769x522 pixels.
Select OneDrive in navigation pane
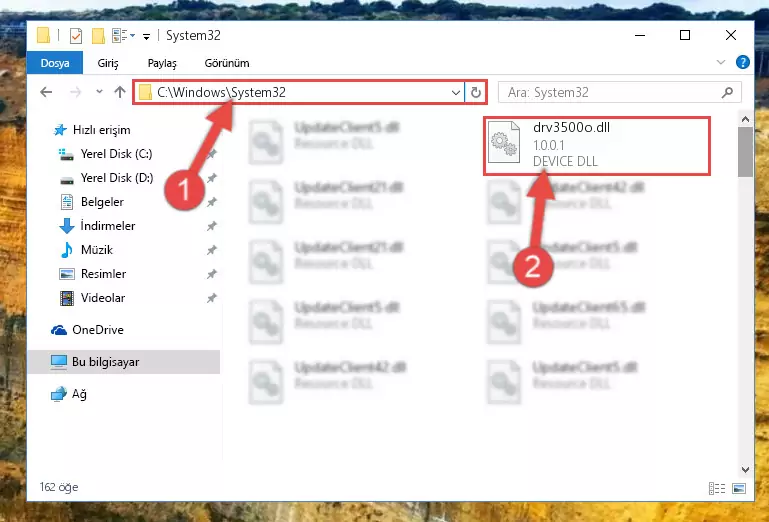(x=98, y=330)
